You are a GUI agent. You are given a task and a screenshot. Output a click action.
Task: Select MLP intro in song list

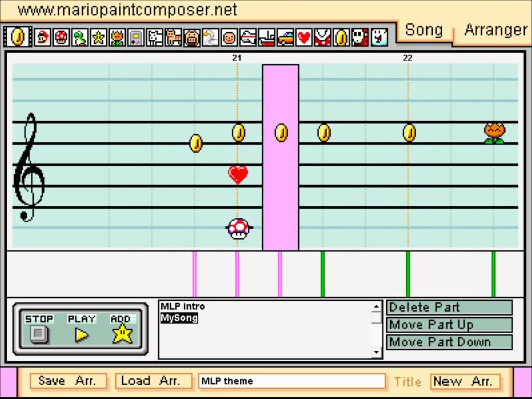point(183,306)
